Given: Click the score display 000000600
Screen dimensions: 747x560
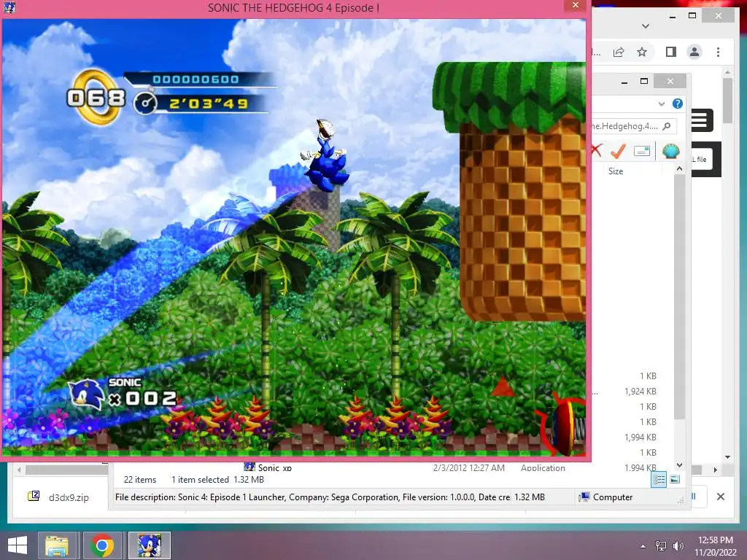Looking at the screenshot, I should [x=196, y=79].
